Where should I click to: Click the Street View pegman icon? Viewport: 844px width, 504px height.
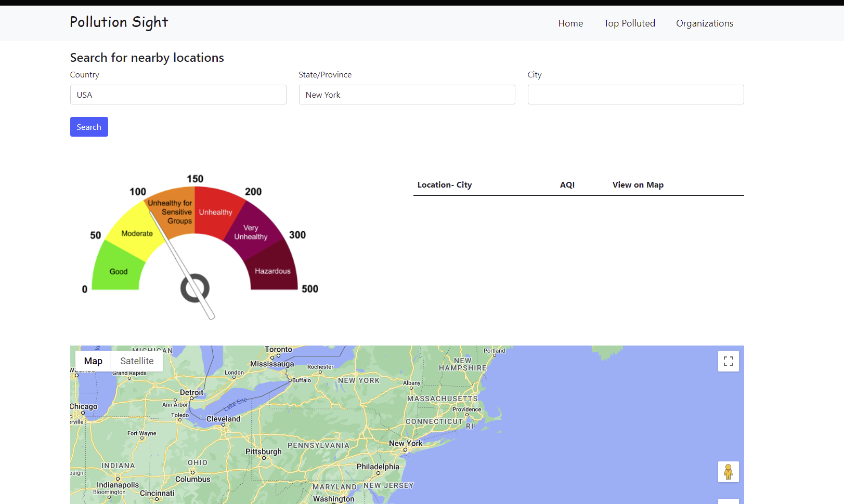click(728, 472)
